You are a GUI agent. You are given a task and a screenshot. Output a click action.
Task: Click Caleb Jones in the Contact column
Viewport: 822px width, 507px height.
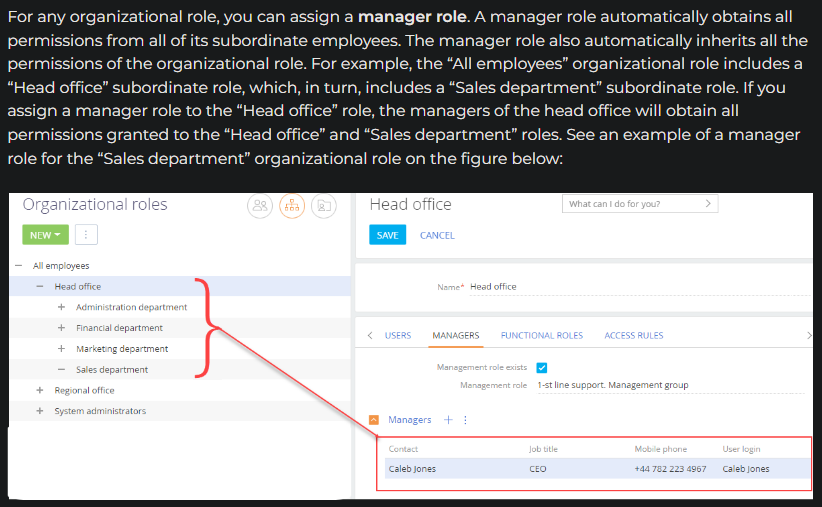click(x=412, y=469)
